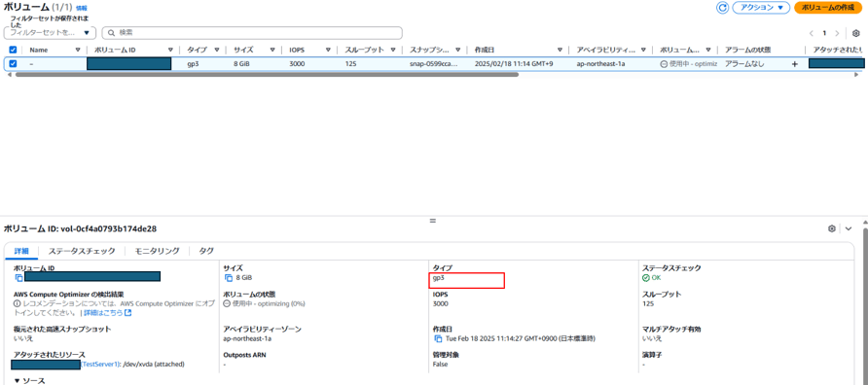Open the 情報 link

82,9
